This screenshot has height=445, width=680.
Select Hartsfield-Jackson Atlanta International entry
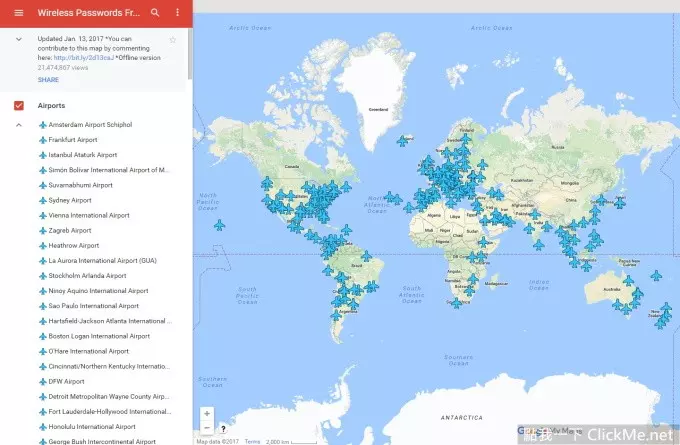pos(105,321)
